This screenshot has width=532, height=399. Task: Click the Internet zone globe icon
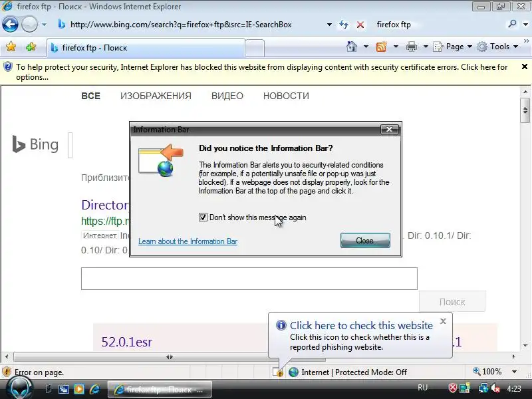293,372
